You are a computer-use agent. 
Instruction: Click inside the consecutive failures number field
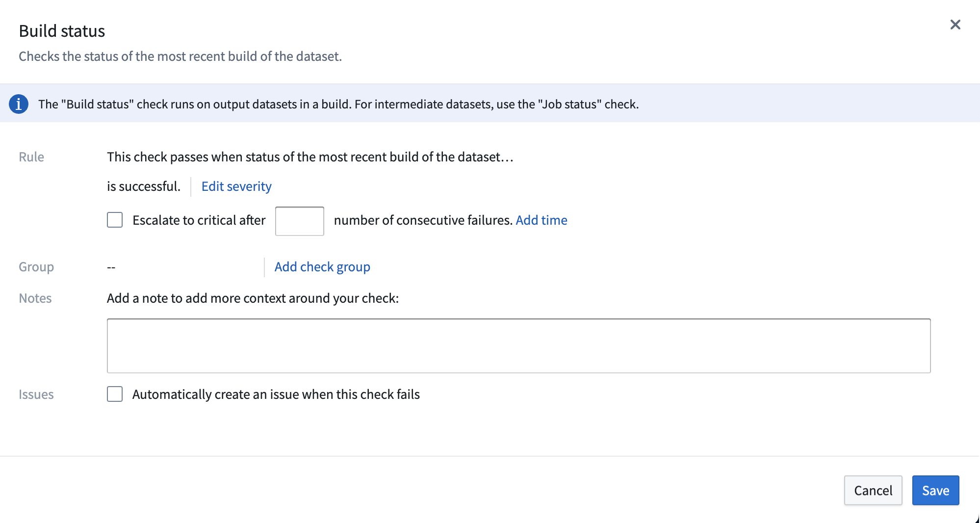(x=299, y=221)
